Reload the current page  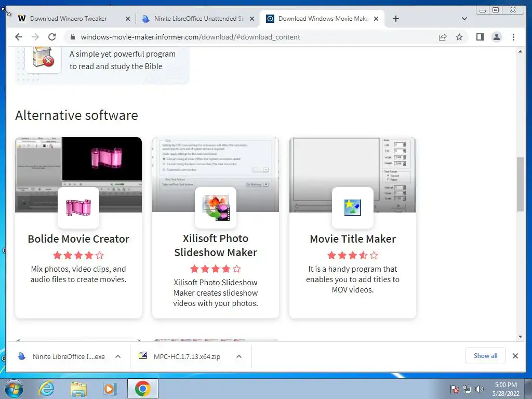52,37
